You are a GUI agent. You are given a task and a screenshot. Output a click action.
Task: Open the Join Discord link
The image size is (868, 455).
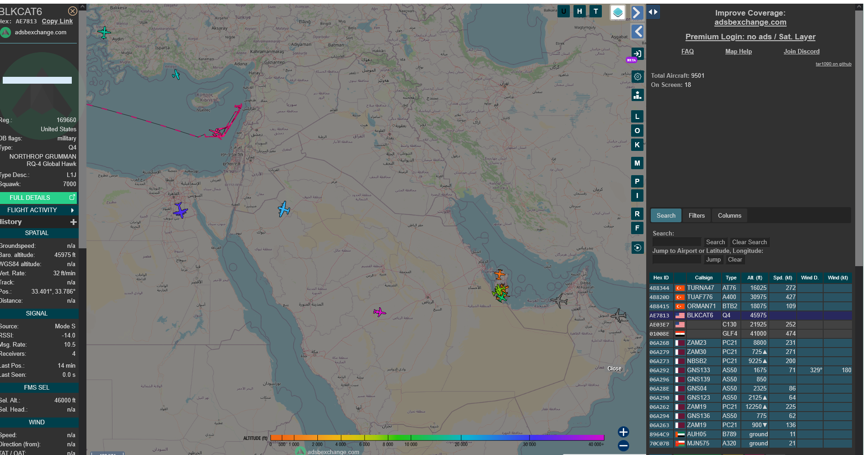[x=801, y=51]
